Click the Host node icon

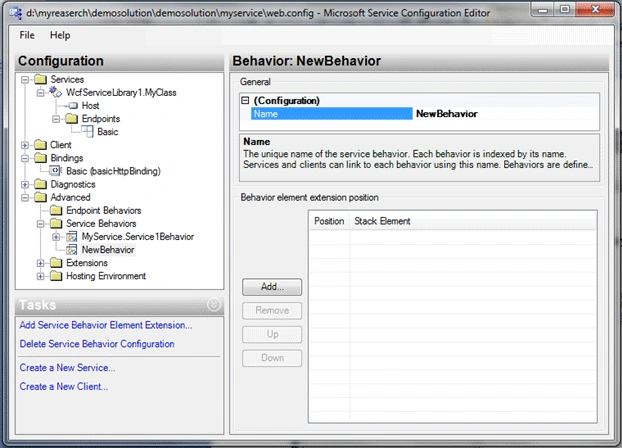(73, 106)
